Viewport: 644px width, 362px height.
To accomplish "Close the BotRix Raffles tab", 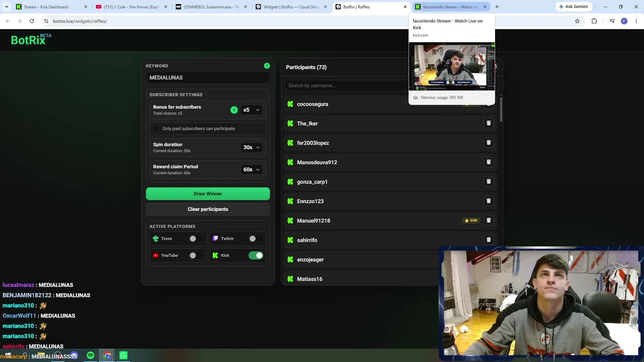I will pyautogui.click(x=405, y=7).
